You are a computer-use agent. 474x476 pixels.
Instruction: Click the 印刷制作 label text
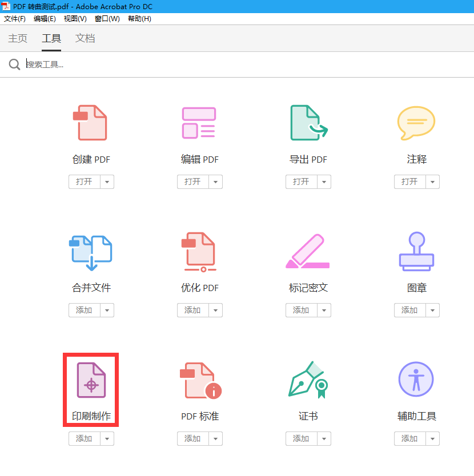click(91, 416)
